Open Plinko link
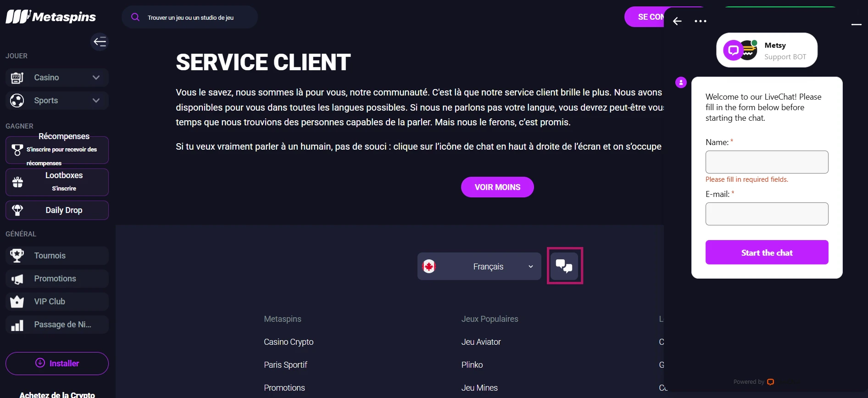The width and height of the screenshot is (868, 398). click(472, 365)
